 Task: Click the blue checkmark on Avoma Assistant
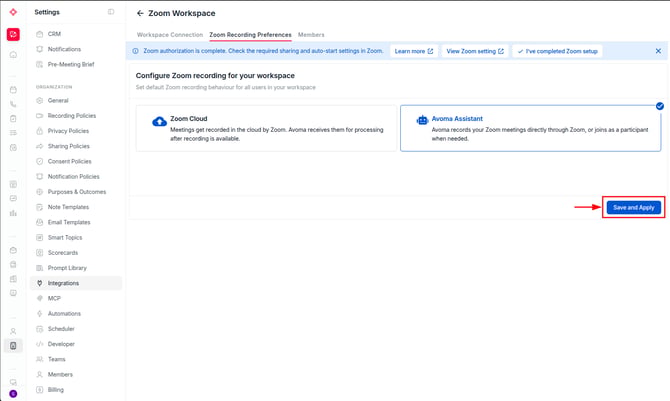pyautogui.click(x=660, y=106)
